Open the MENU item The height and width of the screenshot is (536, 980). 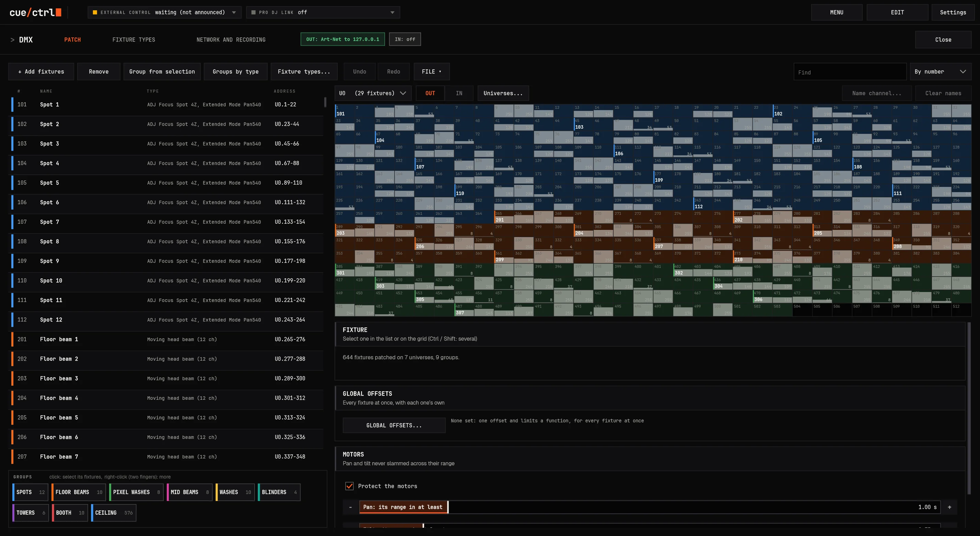[x=837, y=12]
